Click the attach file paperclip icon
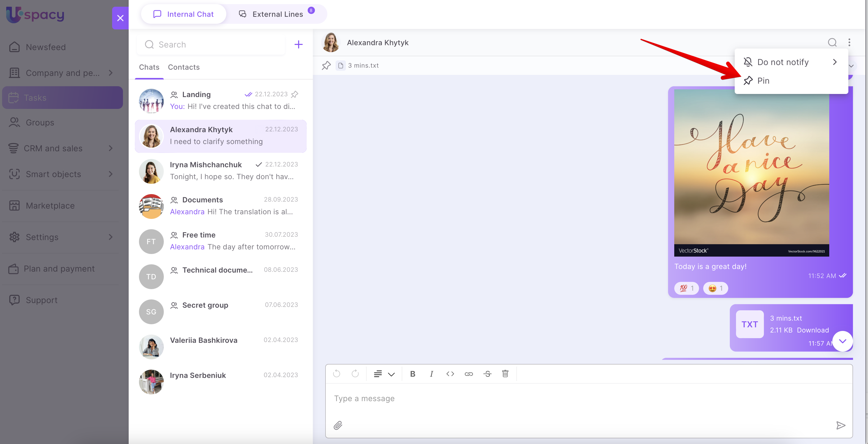Image resolution: width=868 pixels, height=444 pixels. pyautogui.click(x=338, y=425)
